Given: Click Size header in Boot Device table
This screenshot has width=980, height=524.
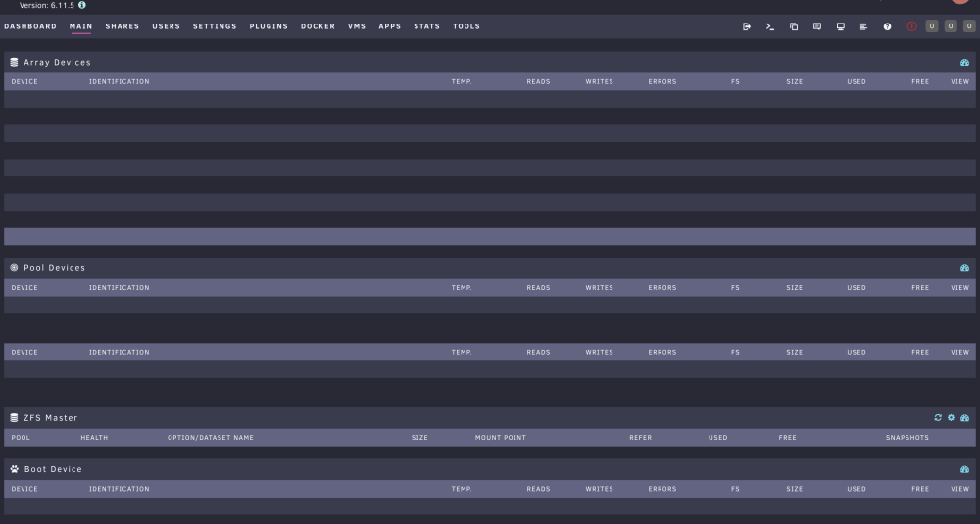Looking at the screenshot, I should click(x=795, y=489).
